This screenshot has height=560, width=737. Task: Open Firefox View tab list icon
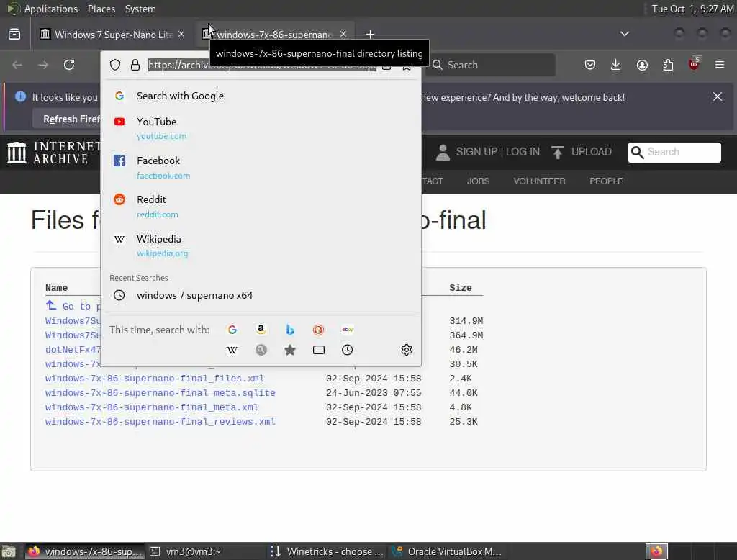[x=14, y=35]
